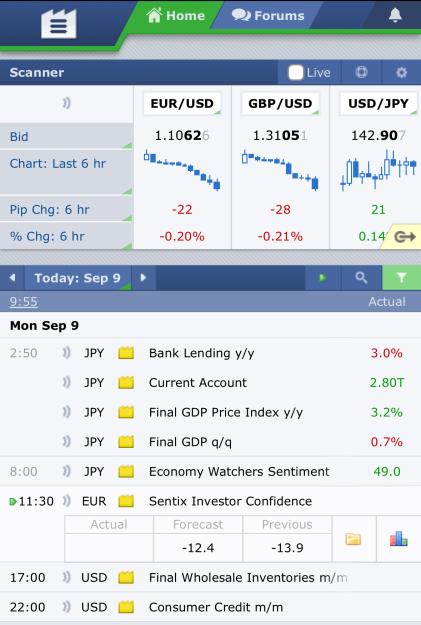The height and width of the screenshot is (625, 421).
Task: Click the yellow scroll-right arrow in Scanner
Action: click(404, 237)
